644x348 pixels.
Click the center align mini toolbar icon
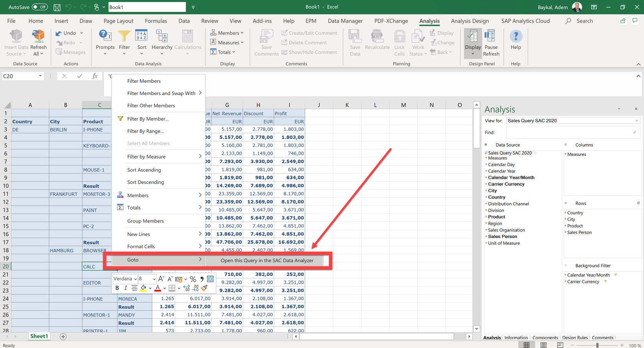click(x=134, y=288)
